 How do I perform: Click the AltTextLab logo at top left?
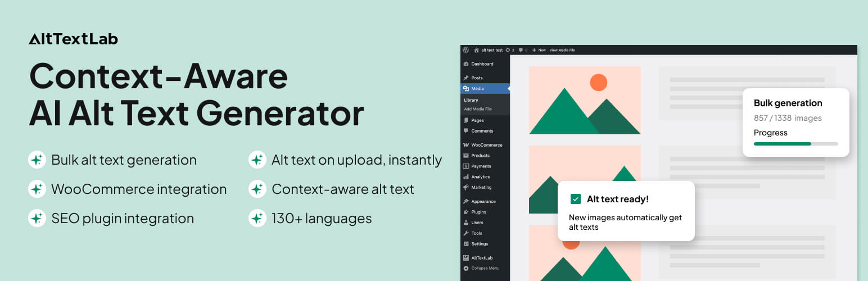tap(73, 39)
